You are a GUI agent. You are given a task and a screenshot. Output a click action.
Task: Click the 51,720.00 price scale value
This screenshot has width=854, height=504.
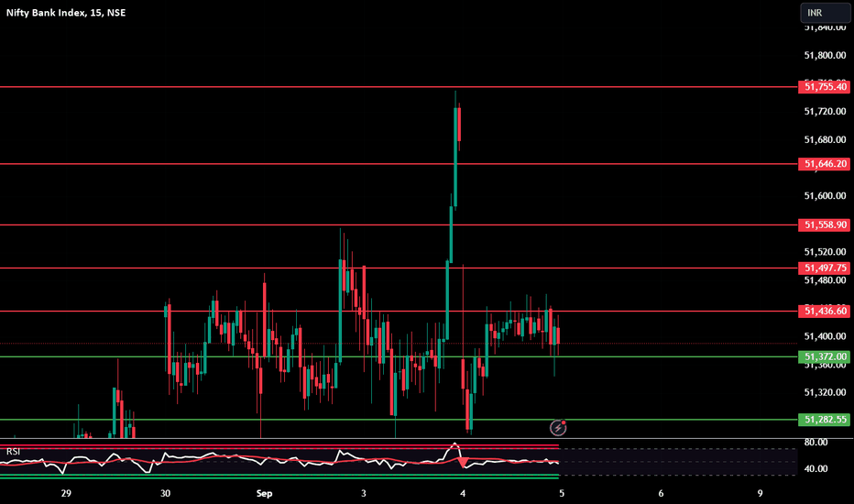825,111
